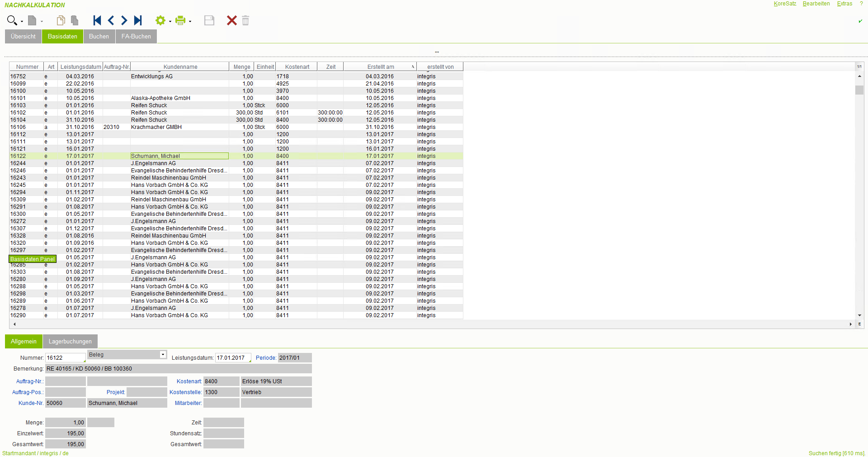Click the vertical scrollbar thumb
The image size is (868, 457).
[859, 90]
